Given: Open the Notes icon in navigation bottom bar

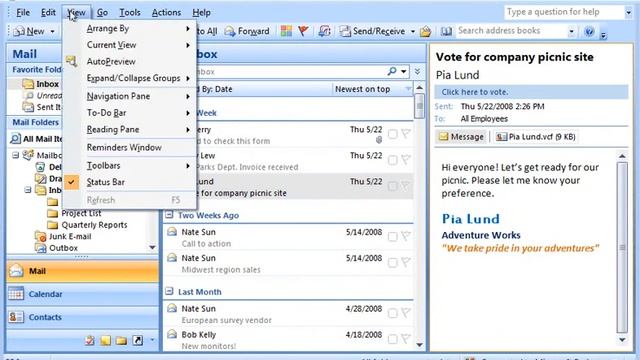Looking at the screenshot, I should (x=106, y=340).
